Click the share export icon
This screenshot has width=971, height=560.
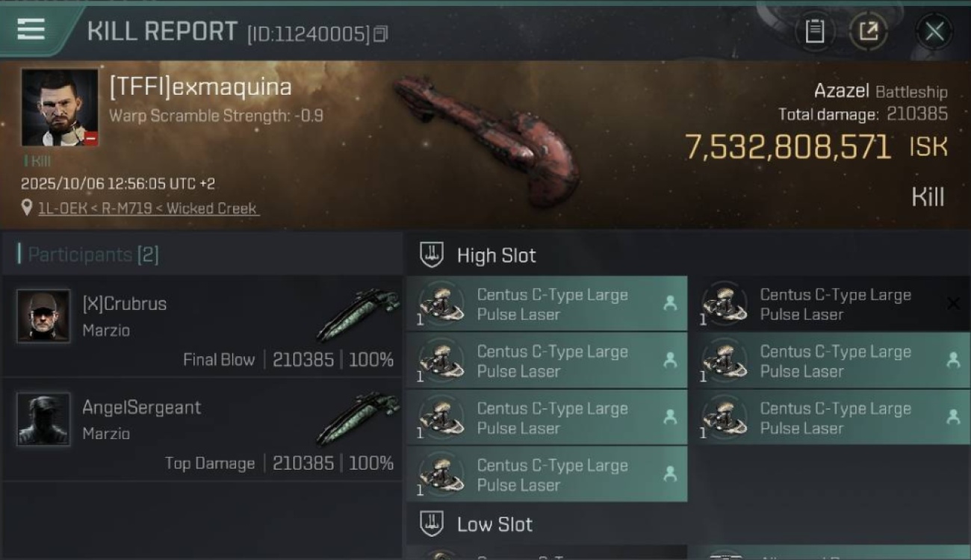point(868,31)
